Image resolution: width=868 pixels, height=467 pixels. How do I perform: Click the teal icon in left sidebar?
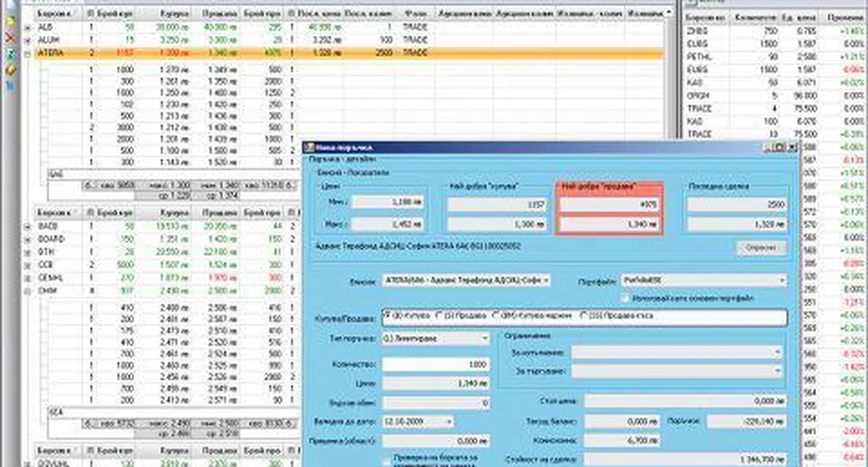point(10,54)
